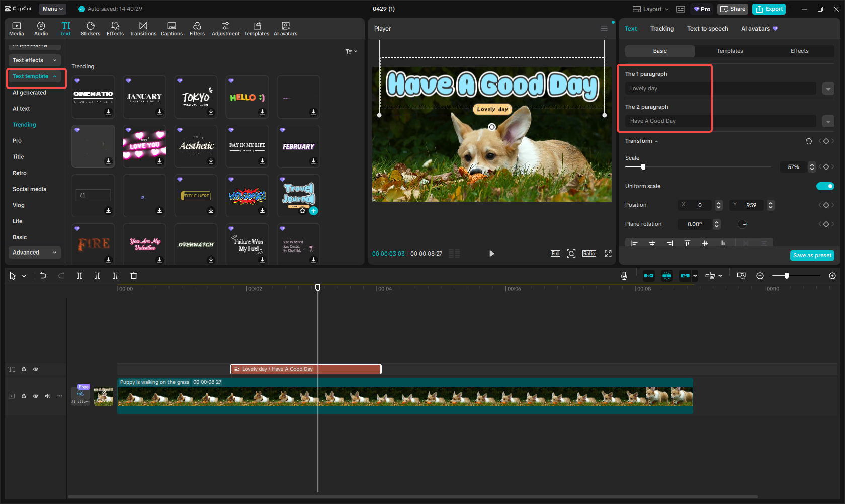Screen dimensions: 845x504
Task: Click the microphone record voiceover icon
Action: coord(624,276)
